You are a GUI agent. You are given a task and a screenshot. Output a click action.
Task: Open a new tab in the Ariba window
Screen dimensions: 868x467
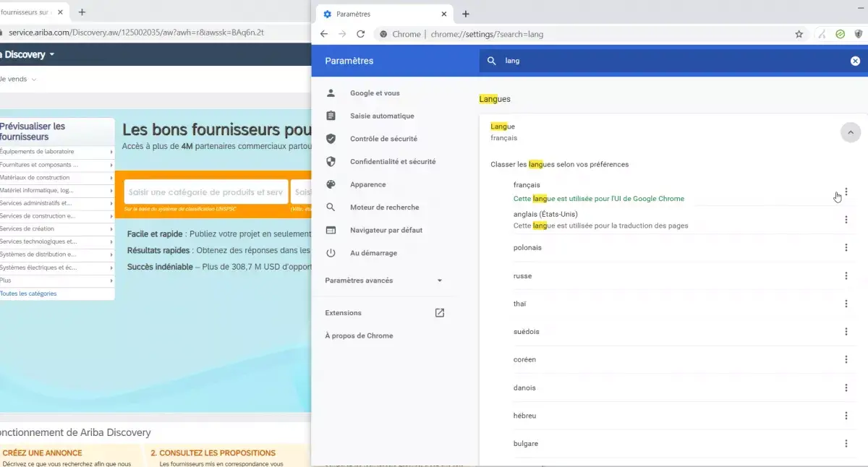[x=82, y=12]
